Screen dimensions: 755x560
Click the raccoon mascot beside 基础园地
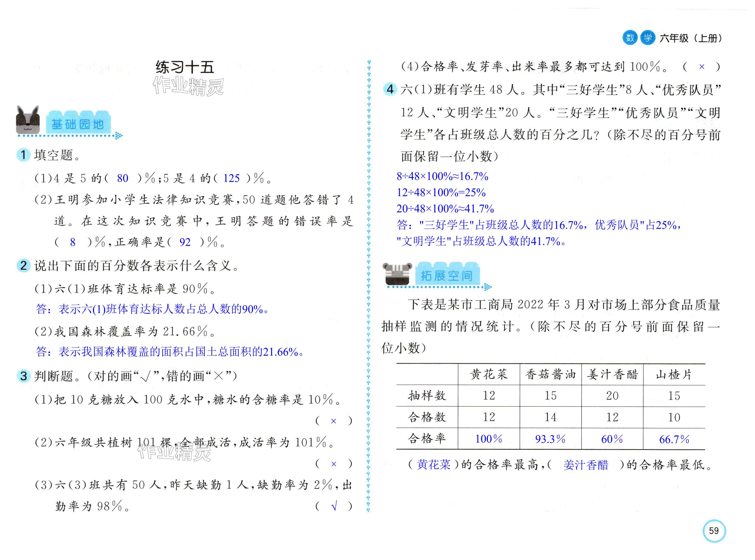pyautogui.click(x=28, y=120)
